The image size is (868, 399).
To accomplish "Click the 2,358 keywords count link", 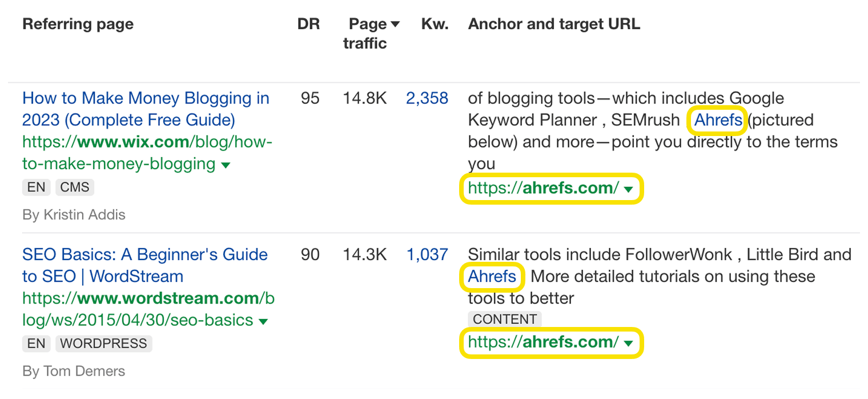I will [428, 98].
